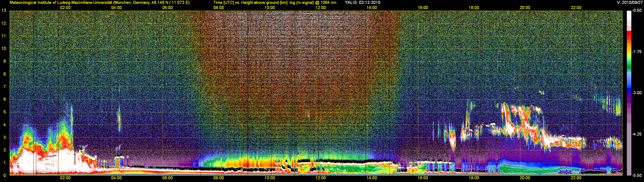Click the 10:00 label on the upper time axis

(270, 8)
